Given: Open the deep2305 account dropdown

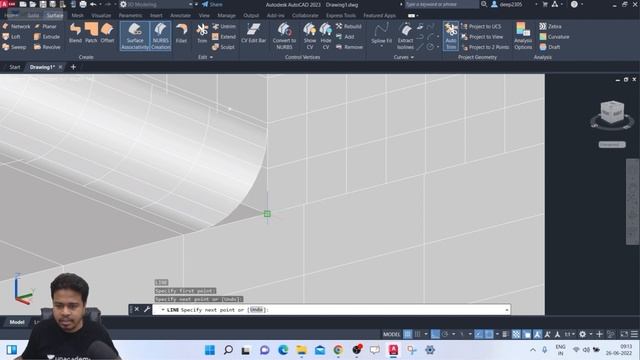Looking at the screenshot, I should 536,4.
